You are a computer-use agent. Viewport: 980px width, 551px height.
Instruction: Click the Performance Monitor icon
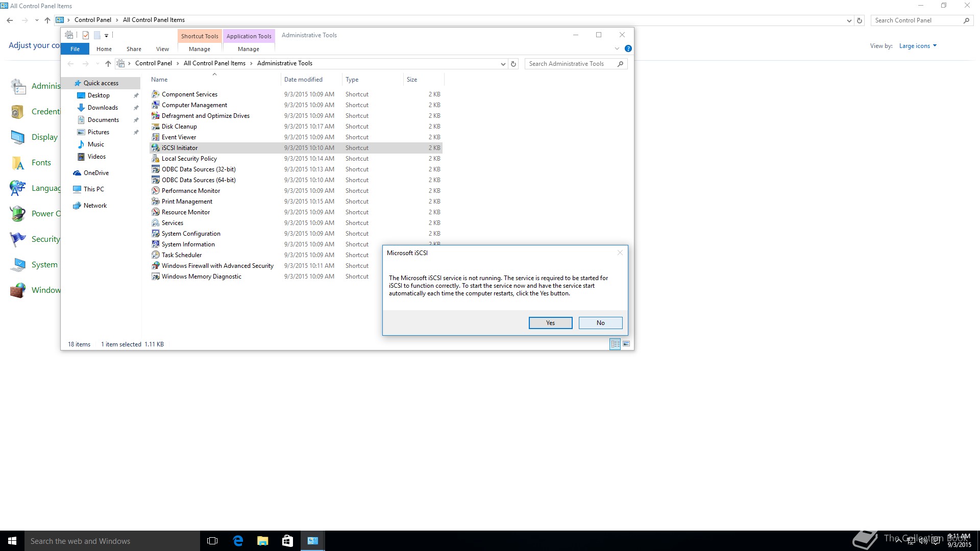[x=156, y=191]
